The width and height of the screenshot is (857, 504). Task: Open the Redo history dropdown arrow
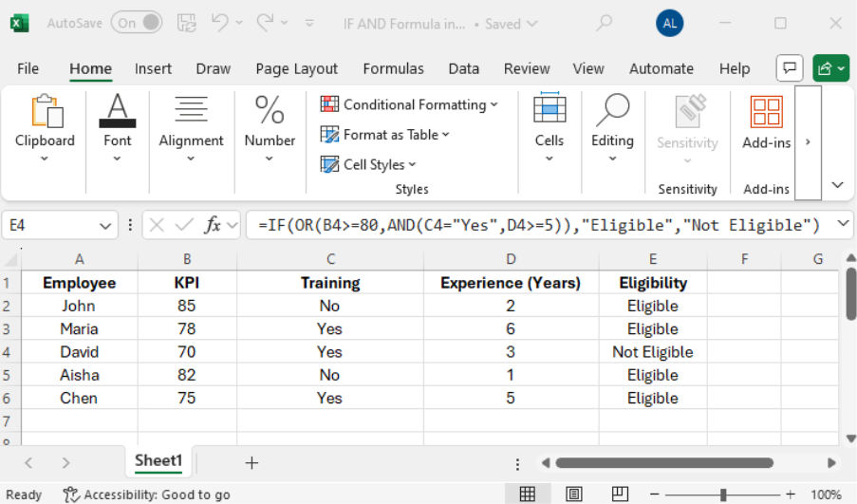[284, 23]
